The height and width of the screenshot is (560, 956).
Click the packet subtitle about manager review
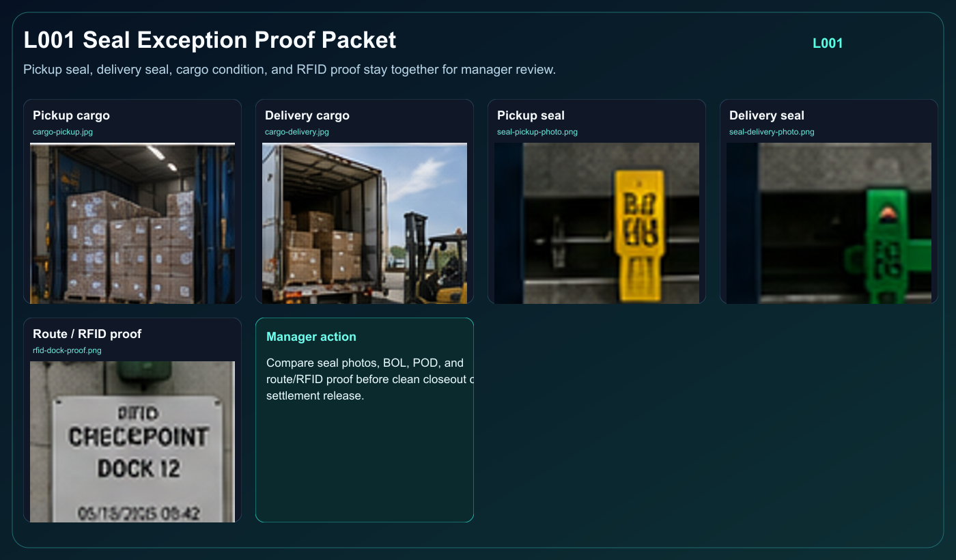click(290, 70)
